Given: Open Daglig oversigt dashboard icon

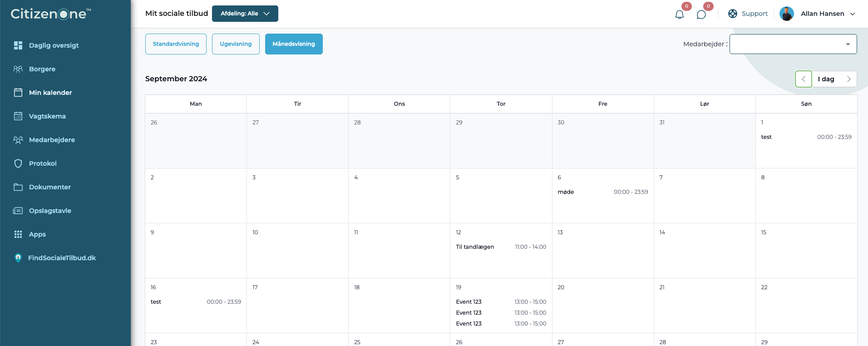Looking at the screenshot, I should pyautogui.click(x=18, y=45).
